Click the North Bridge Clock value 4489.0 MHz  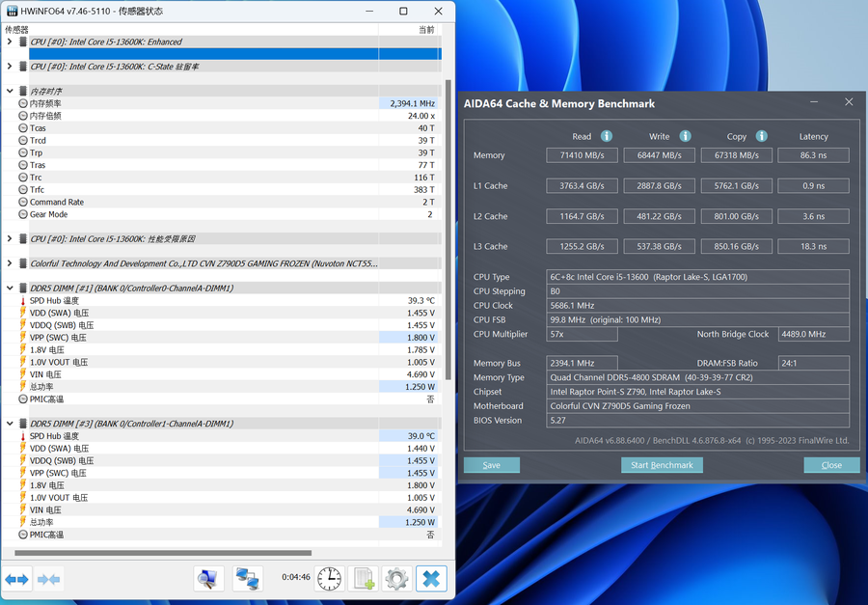click(x=813, y=335)
